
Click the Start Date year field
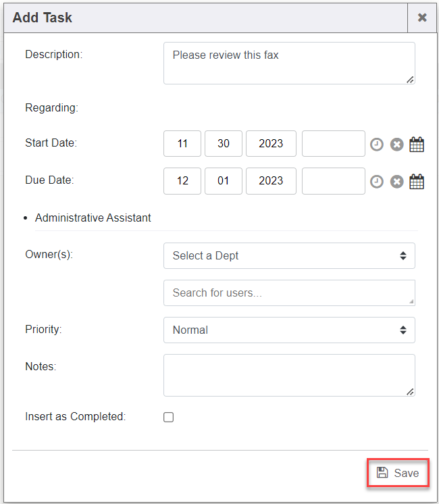[271, 144]
